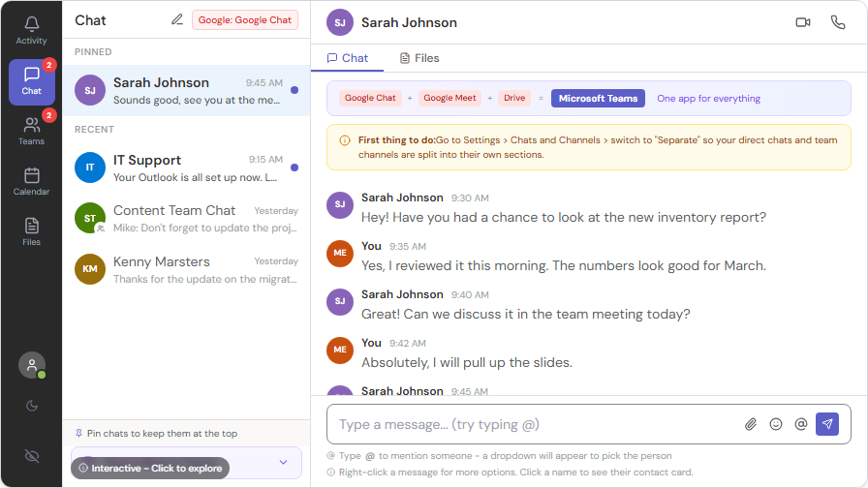Select Chat in the left sidebar
868x488 pixels.
32,82
